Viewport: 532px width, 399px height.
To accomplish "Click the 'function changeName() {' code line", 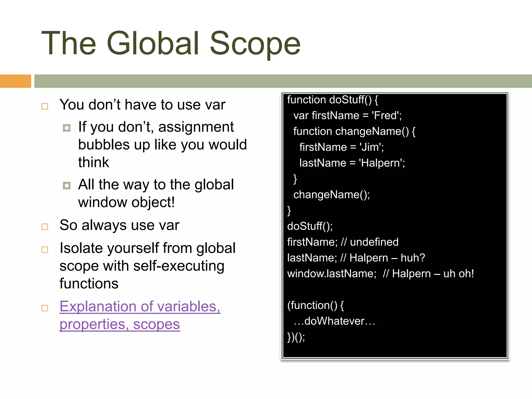I will pyautogui.click(x=354, y=131).
